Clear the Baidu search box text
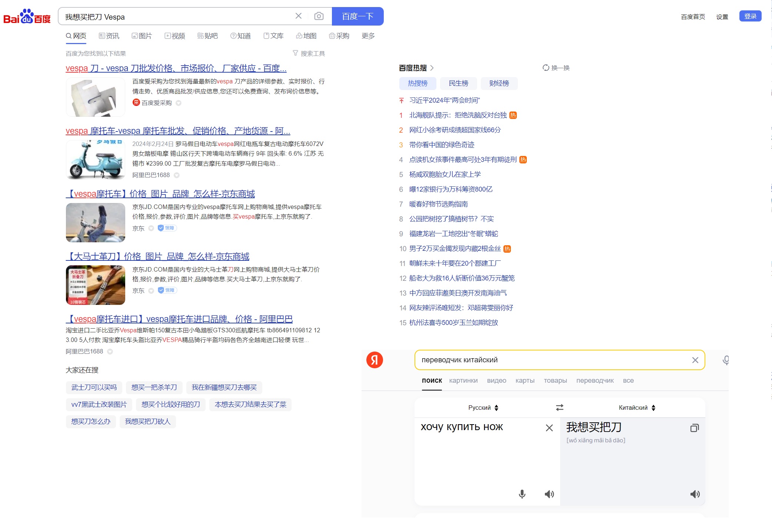772x532 pixels. click(298, 16)
